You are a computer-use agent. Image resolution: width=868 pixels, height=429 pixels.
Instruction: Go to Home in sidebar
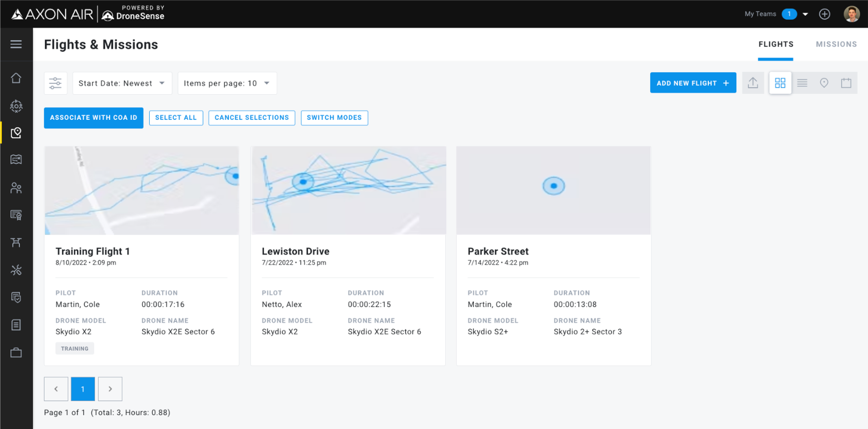[16, 78]
